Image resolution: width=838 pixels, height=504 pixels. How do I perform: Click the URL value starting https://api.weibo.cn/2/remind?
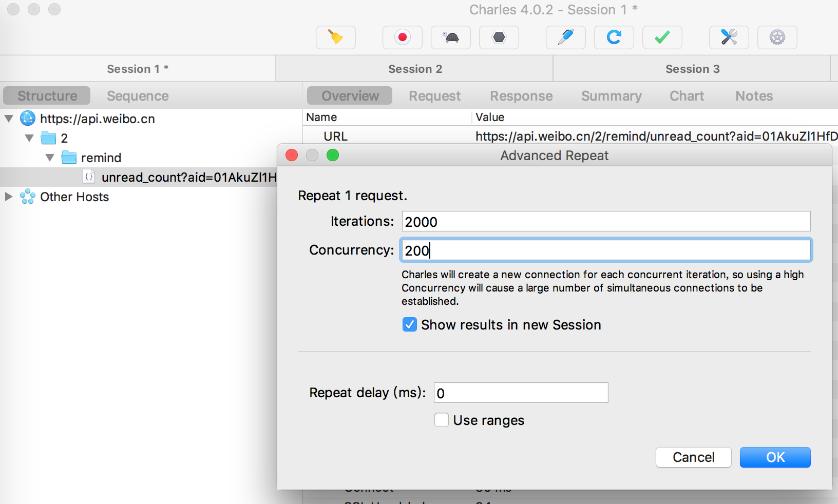[657, 136]
